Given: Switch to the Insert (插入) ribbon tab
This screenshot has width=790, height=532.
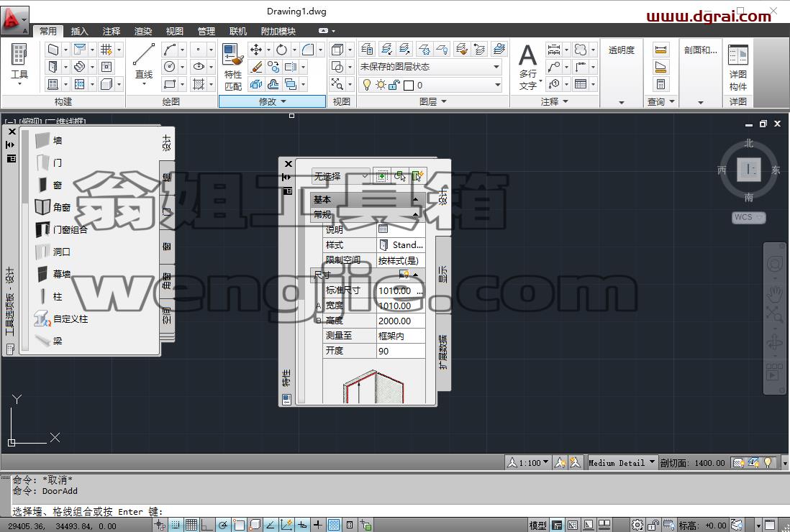Looking at the screenshot, I should click(79, 31).
